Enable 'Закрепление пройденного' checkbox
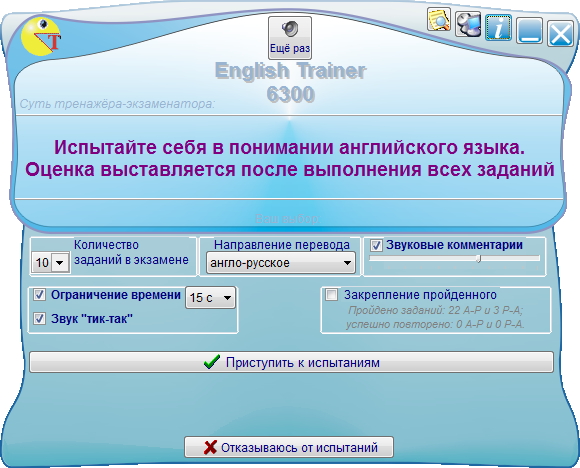Screen dimensions: 580x468 pos(331,295)
